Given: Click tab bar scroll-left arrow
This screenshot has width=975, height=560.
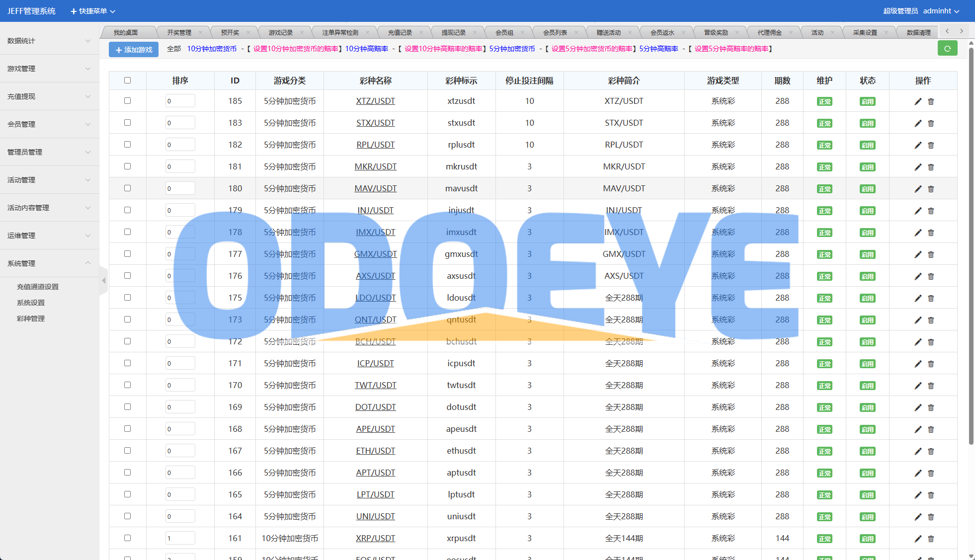Looking at the screenshot, I should [x=947, y=31].
